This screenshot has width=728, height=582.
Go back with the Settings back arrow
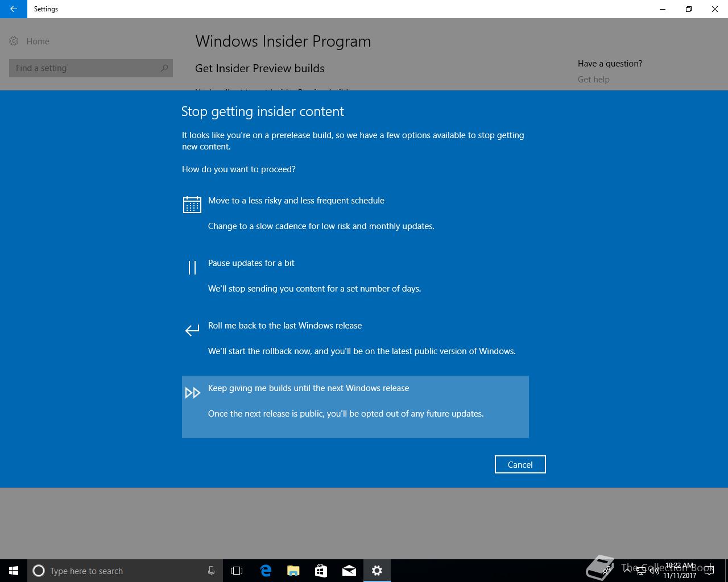tap(14, 9)
